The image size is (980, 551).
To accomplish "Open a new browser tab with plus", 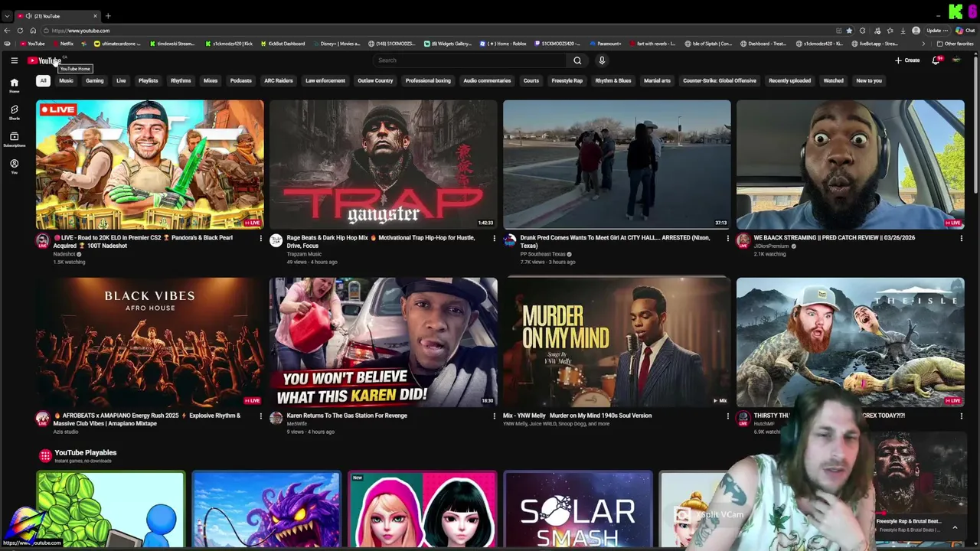I will click(x=108, y=16).
